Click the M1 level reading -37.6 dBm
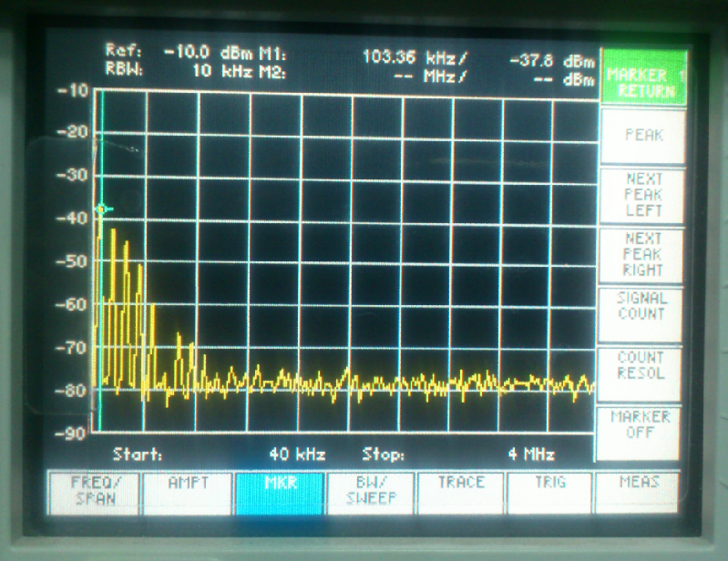The height and width of the screenshot is (561, 728). tap(552, 61)
